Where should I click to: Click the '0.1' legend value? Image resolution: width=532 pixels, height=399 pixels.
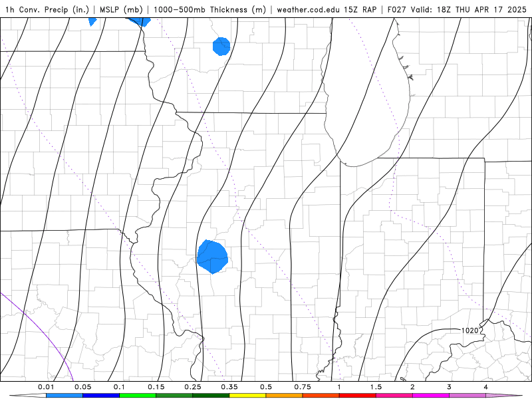119,387
